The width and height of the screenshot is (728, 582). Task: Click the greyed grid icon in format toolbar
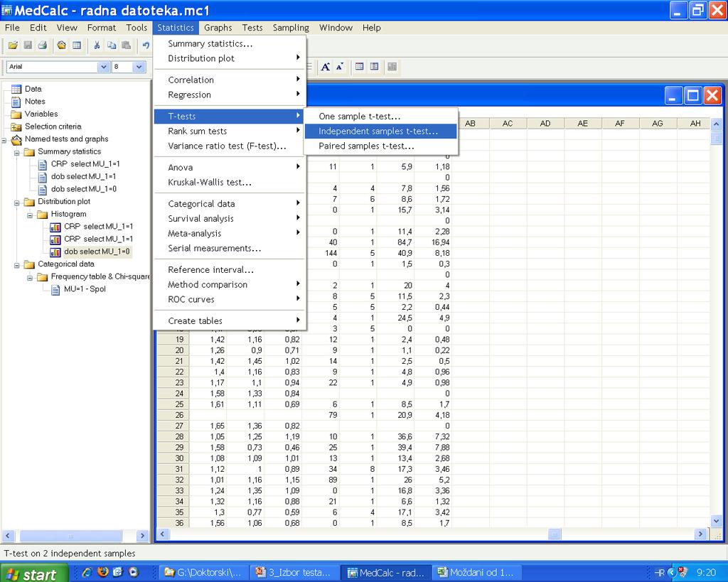[392, 67]
